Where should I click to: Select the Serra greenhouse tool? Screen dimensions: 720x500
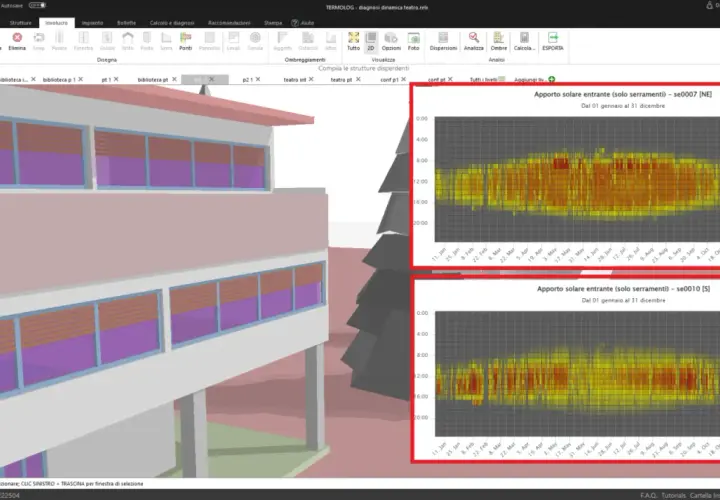[166, 41]
